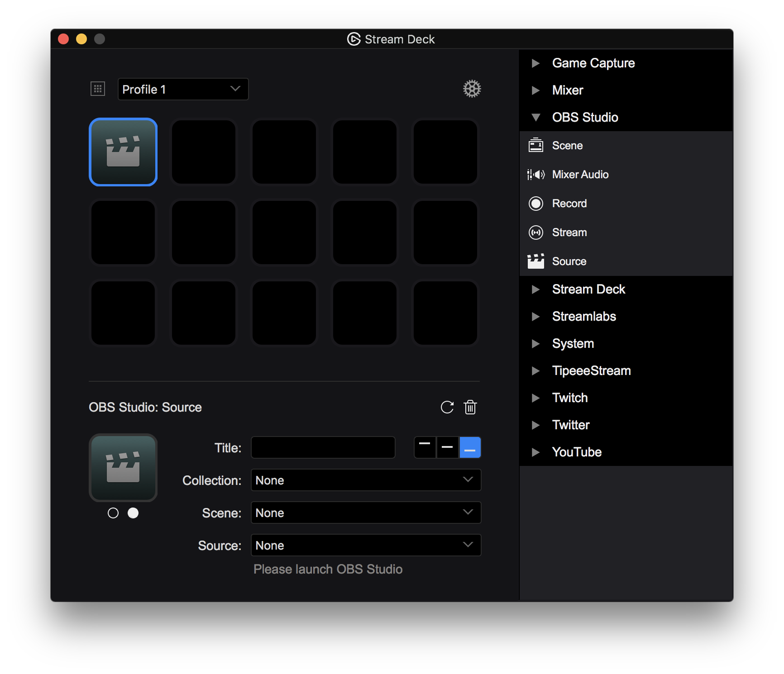Viewport: 784px width, 674px height.
Task: Open settings with the gear icon
Action: (472, 89)
